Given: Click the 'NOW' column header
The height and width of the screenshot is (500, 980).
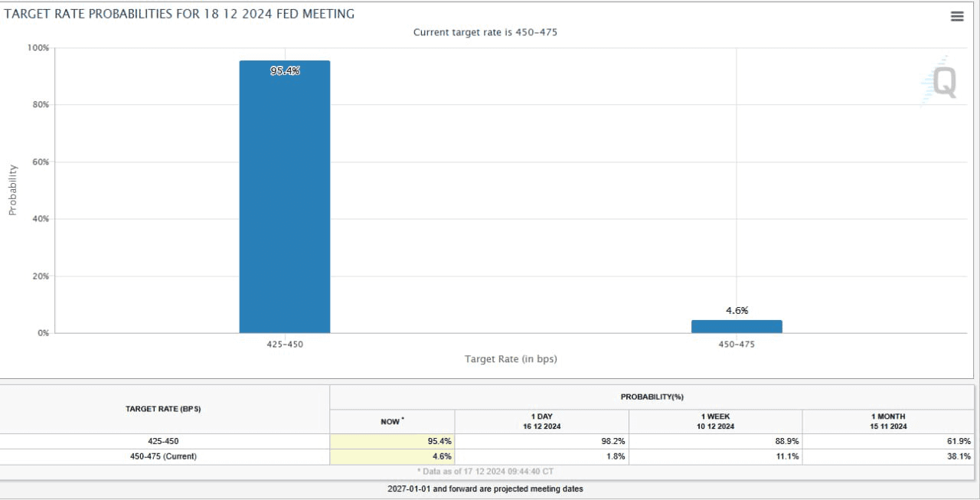Looking at the screenshot, I should pyautogui.click(x=392, y=421).
